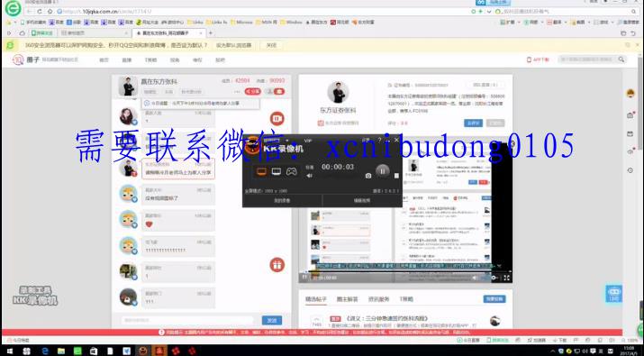Focus the chat message input box
644x356 pixels.
[x=187, y=320]
